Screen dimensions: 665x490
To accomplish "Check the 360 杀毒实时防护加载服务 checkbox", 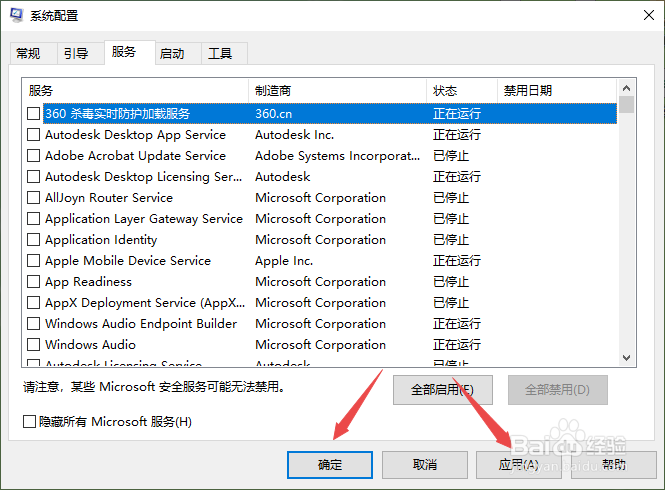I will pyautogui.click(x=34, y=114).
